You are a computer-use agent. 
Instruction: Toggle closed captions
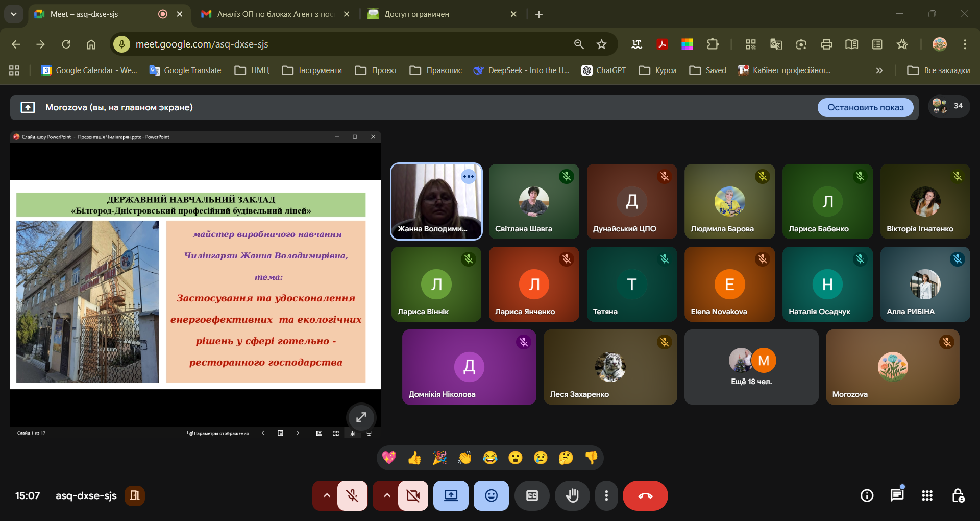tap(532, 495)
